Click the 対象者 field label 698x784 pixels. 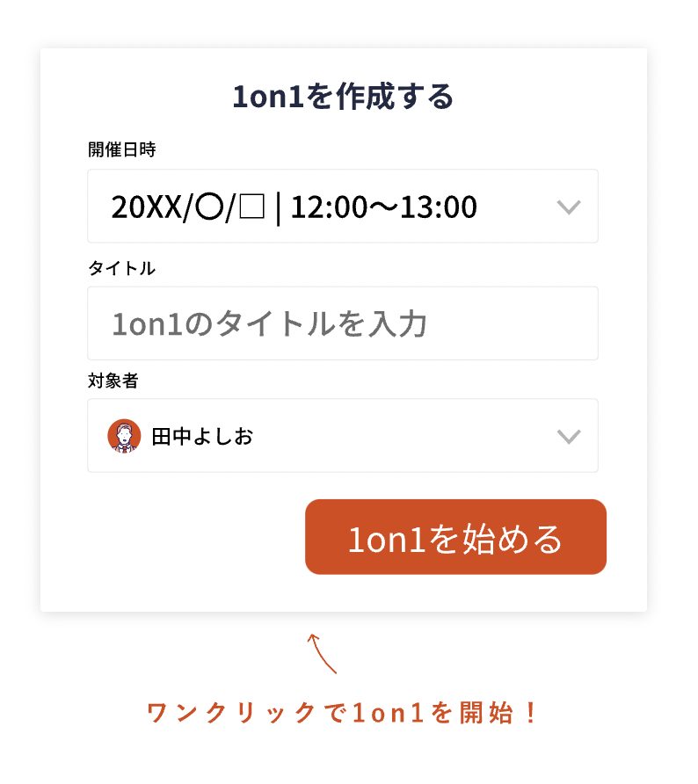(x=113, y=381)
